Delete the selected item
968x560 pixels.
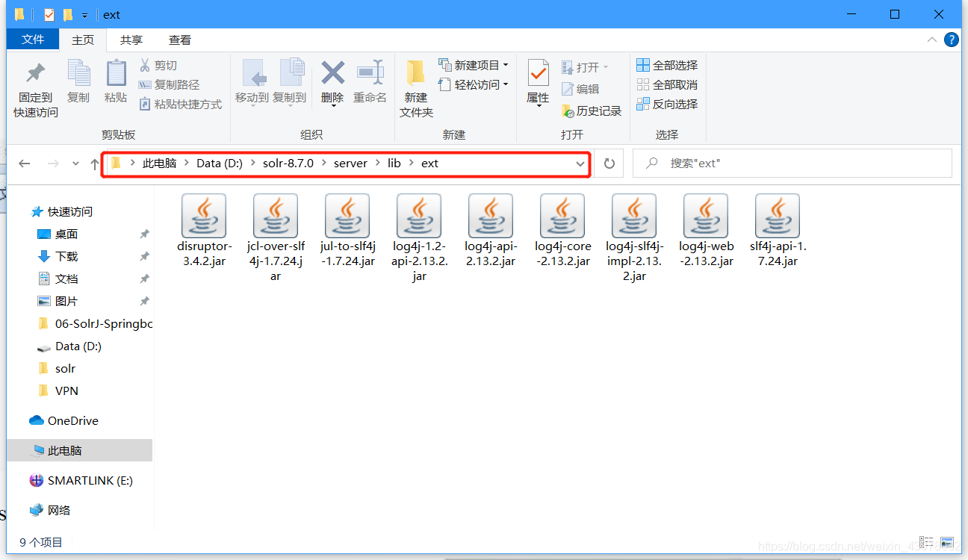pyautogui.click(x=332, y=84)
